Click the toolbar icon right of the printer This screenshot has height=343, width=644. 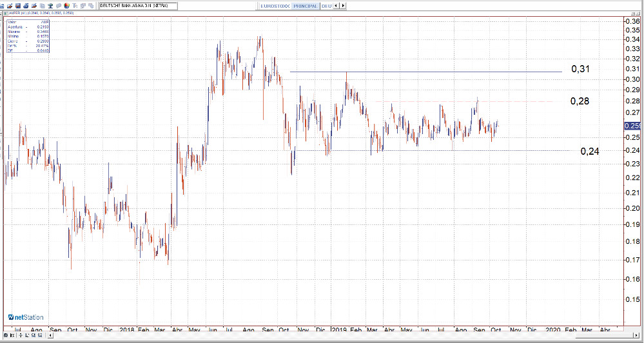click(34, 6)
